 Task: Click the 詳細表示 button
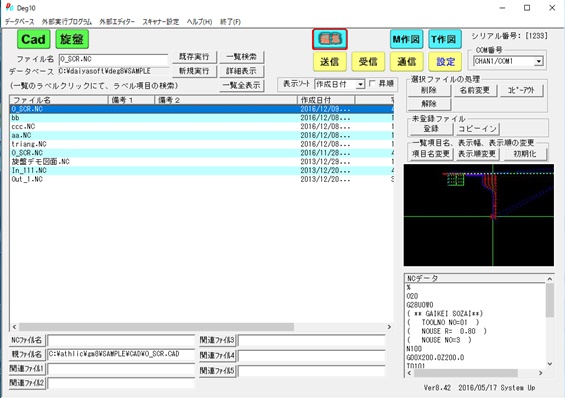click(241, 71)
